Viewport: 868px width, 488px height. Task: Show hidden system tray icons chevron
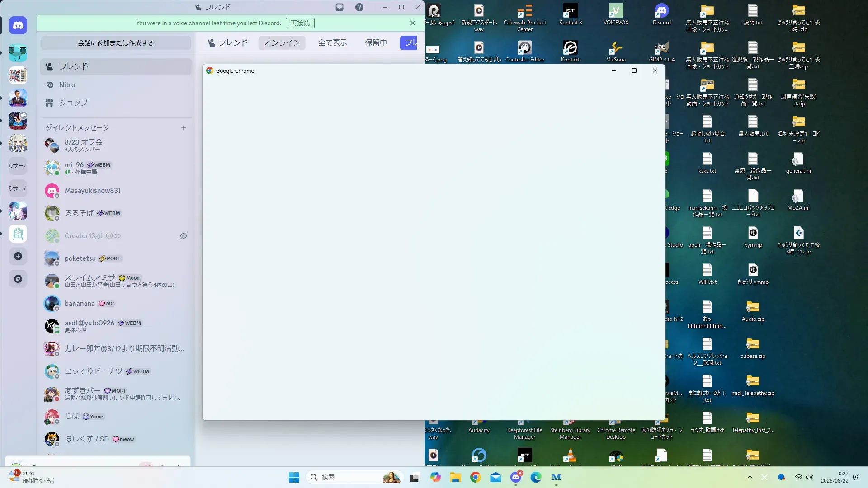750,477
